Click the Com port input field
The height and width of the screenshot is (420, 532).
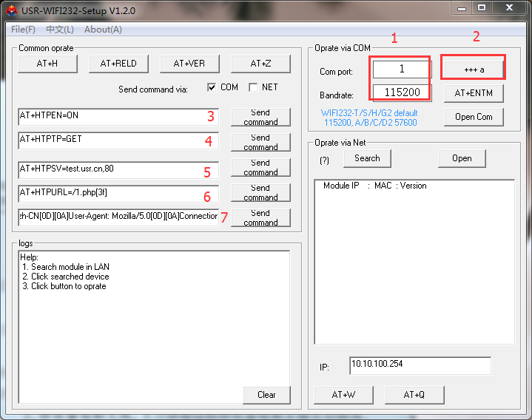pyautogui.click(x=401, y=70)
